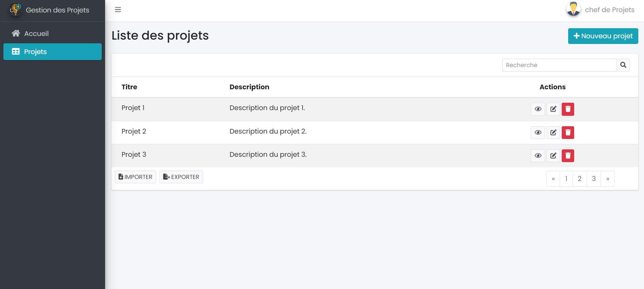The height and width of the screenshot is (289, 644).
Task: Click the EXPORTER button
Action: (181, 177)
